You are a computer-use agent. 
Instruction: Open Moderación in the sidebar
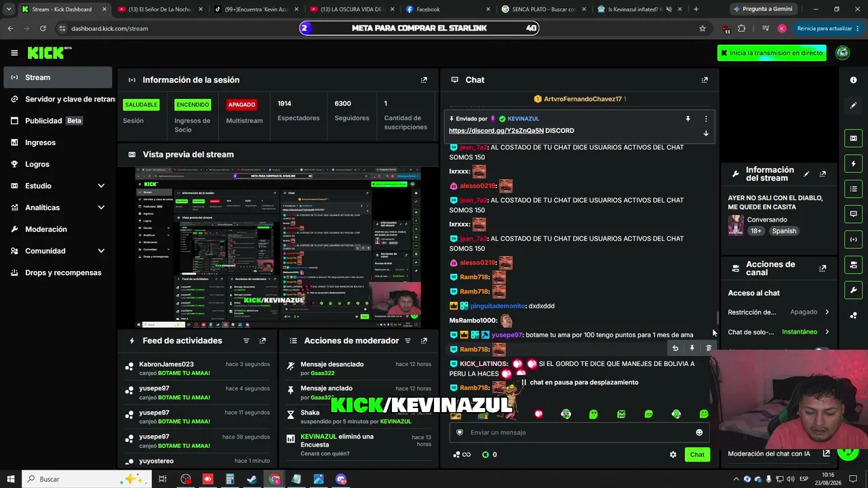58,229
